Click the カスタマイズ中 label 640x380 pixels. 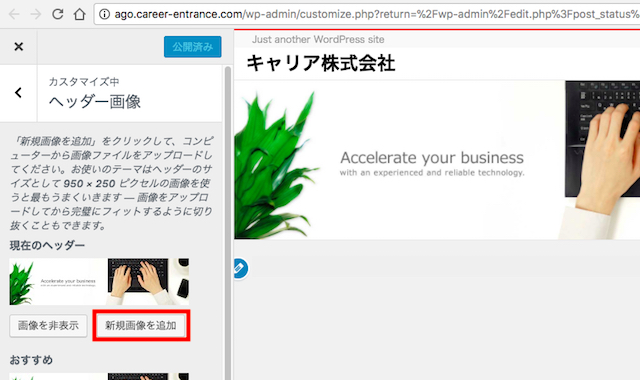pos(84,82)
